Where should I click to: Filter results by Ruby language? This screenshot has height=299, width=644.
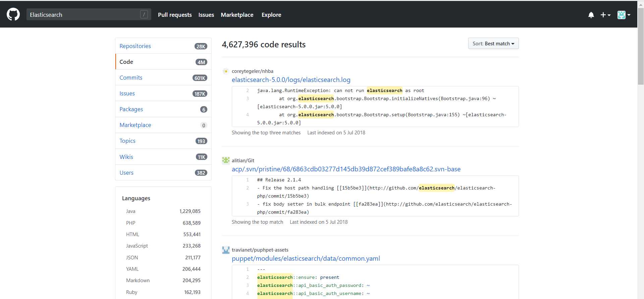(x=163, y=292)
